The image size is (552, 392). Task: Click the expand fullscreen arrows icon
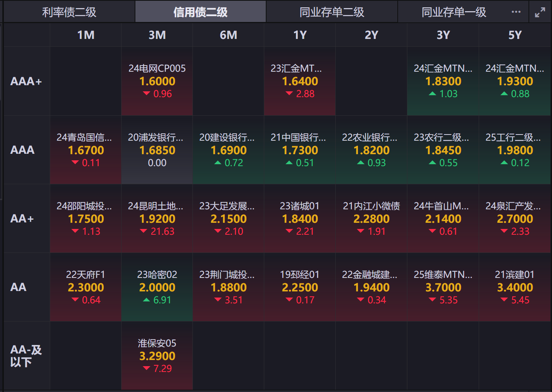540,12
